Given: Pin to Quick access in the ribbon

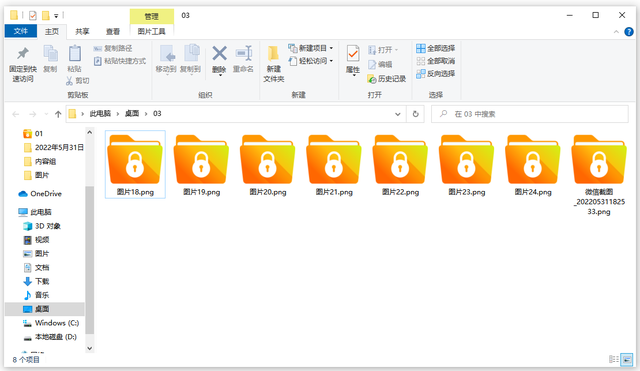Looking at the screenshot, I should (x=23, y=64).
